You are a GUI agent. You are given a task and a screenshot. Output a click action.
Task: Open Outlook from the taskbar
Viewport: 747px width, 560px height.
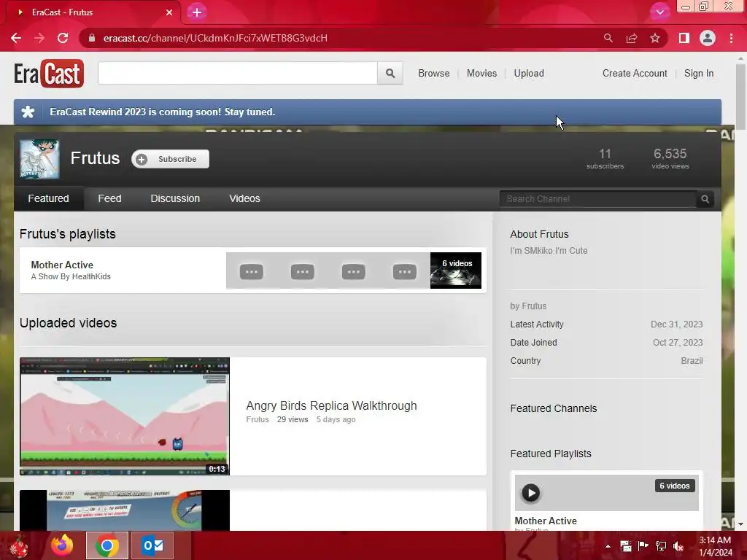152,545
